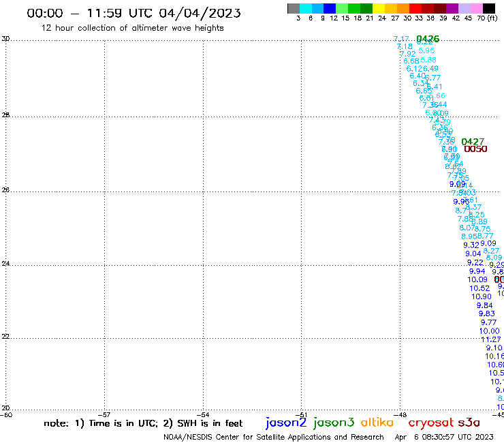The height and width of the screenshot is (443, 504).
Task: Select the yellow 21-24 ft legend swatch
Action: (379, 8)
